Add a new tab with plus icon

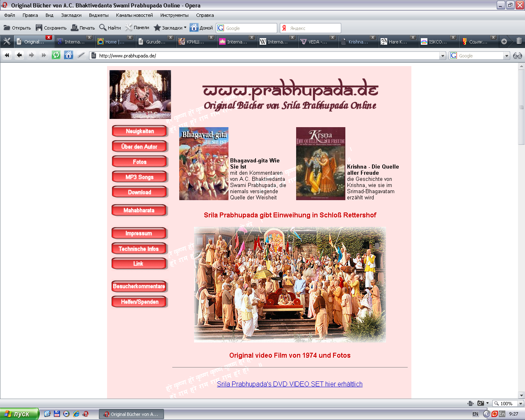[x=504, y=41]
